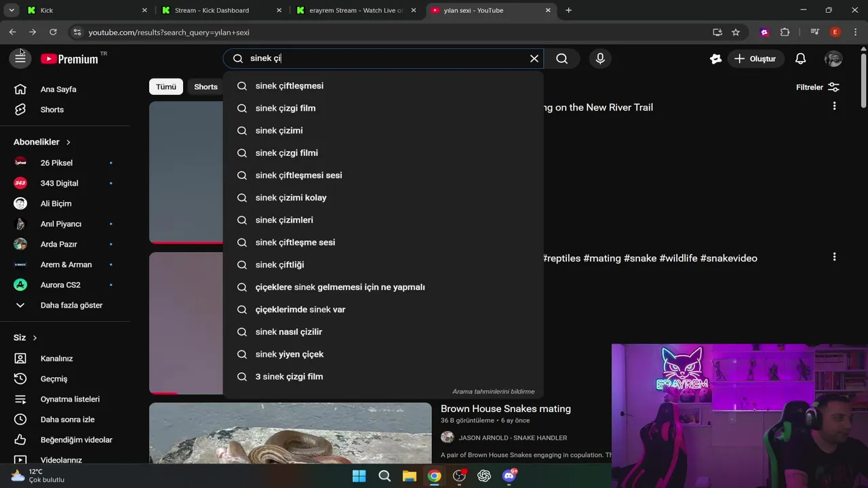Clear the search box with the X icon
The height and width of the screenshot is (488, 868).
click(x=534, y=58)
